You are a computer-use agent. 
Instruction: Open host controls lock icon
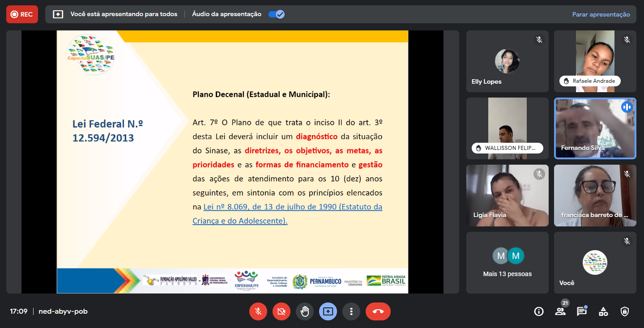point(625,311)
